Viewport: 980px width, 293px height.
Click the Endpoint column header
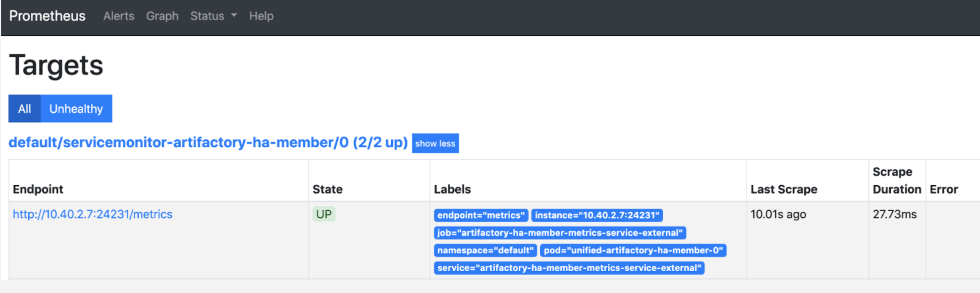pos(38,189)
